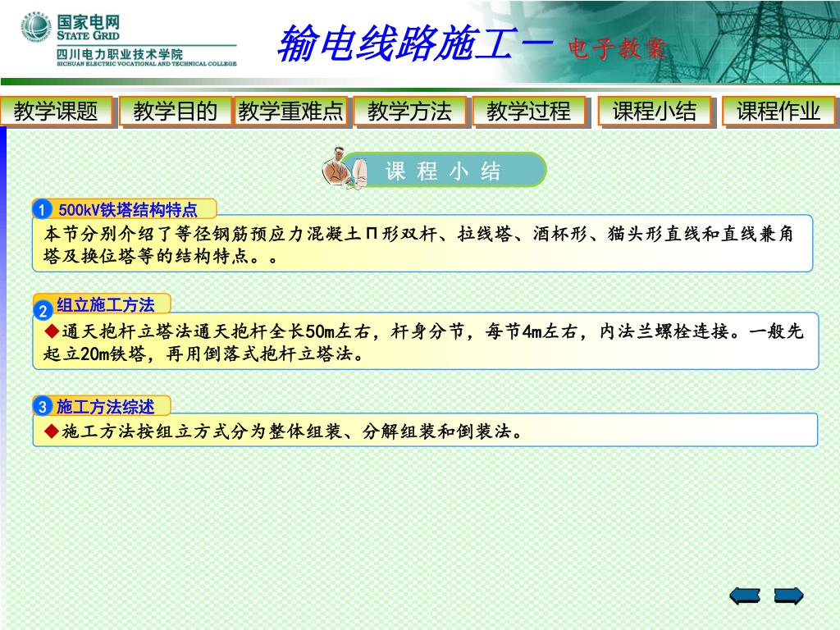Click the red 电子教案 text

coord(617,48)
